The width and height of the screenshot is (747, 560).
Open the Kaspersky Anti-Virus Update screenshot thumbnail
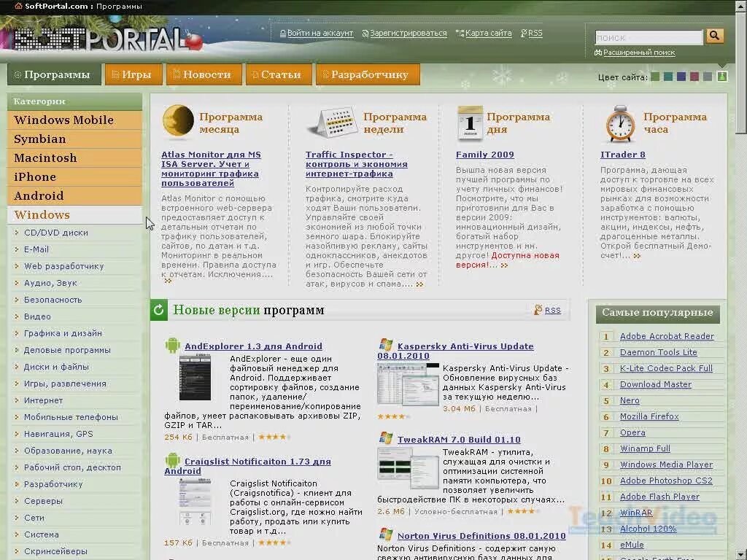coord(408,384)
